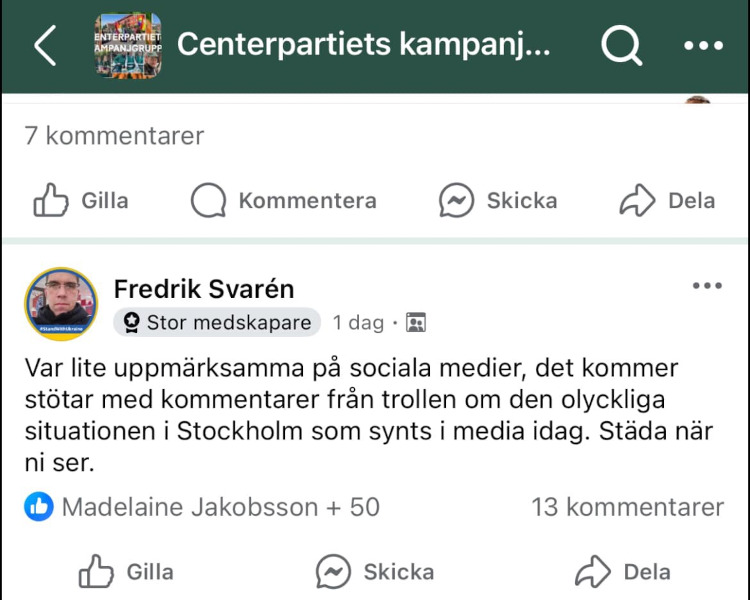Open Fredrik Svarén's profile picture
Viewport: 750px width, 600px height.
pos(61,305)
